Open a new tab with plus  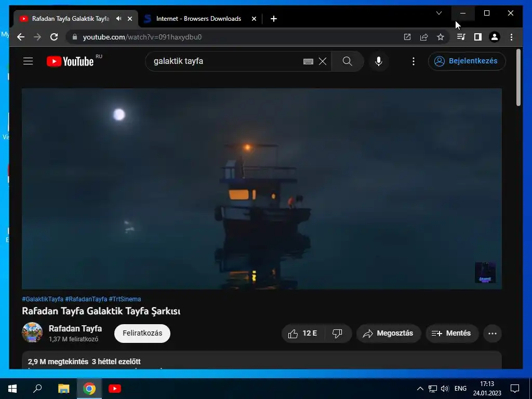click(x=274, y=19)
